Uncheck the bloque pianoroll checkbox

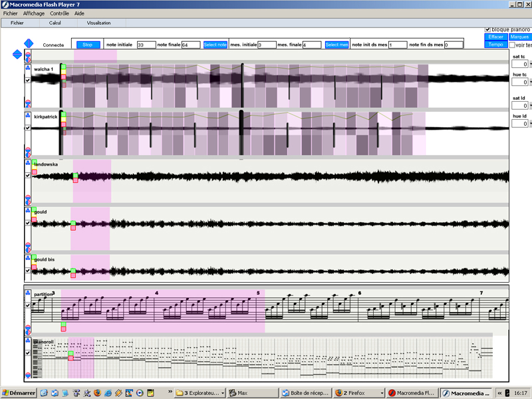[487, 30]
